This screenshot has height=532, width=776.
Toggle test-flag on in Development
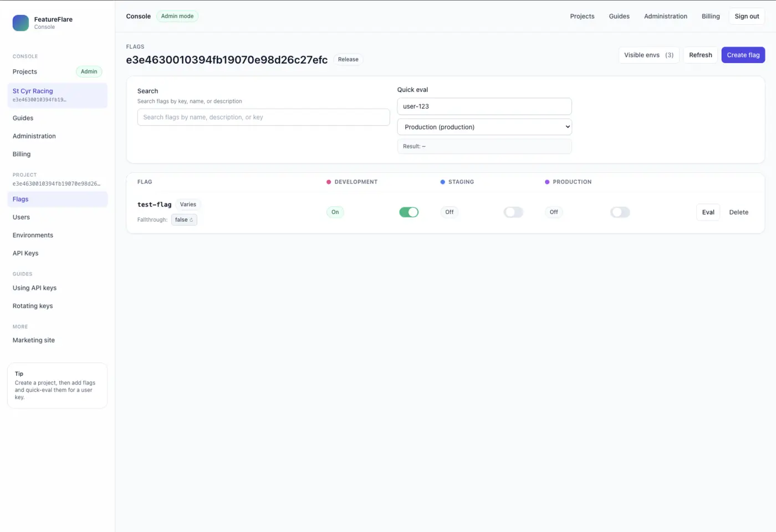[409, 212]
